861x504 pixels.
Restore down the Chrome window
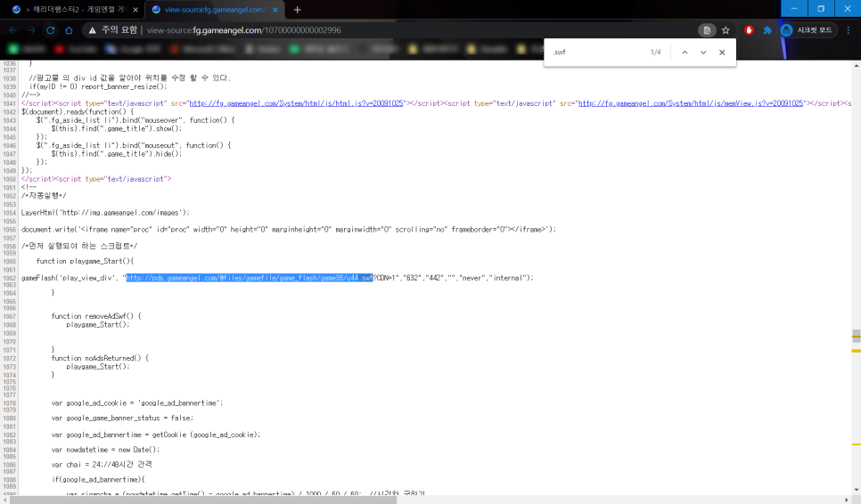pos(821,8)
